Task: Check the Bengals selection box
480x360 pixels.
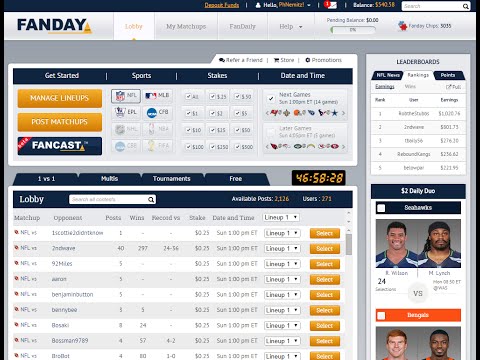Action: click(381, 315)
